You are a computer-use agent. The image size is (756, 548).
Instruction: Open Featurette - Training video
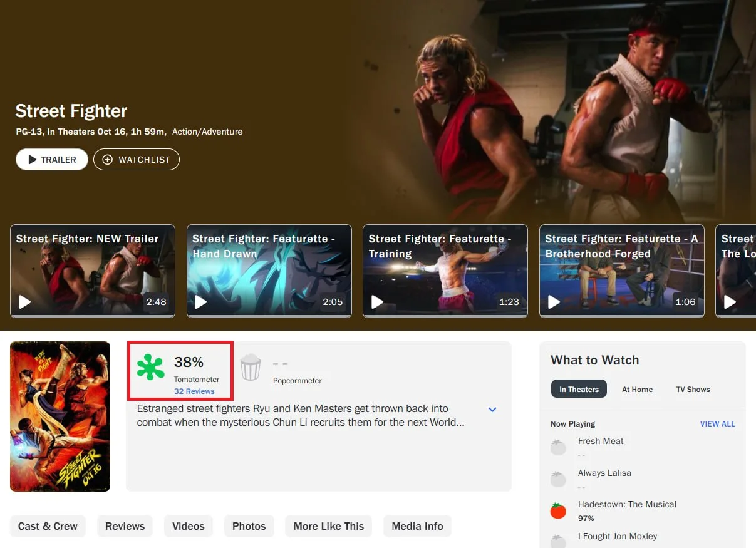click(x=445, y=271)
